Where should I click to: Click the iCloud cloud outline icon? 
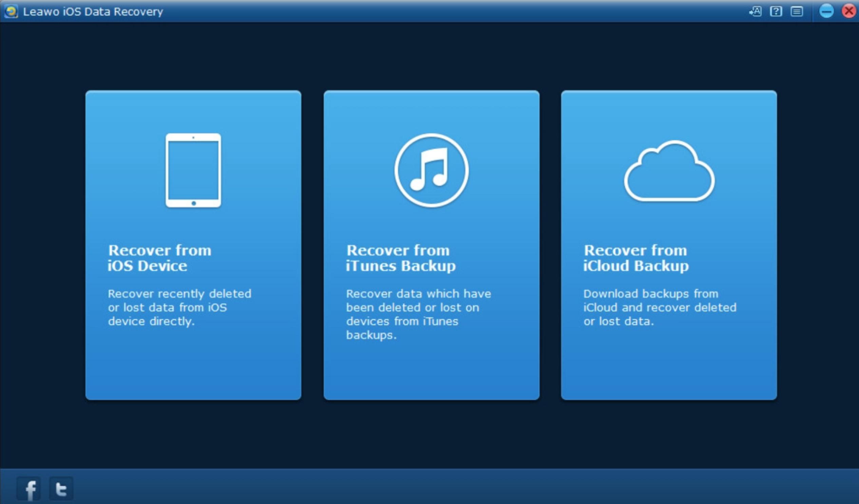click(669, 171)
